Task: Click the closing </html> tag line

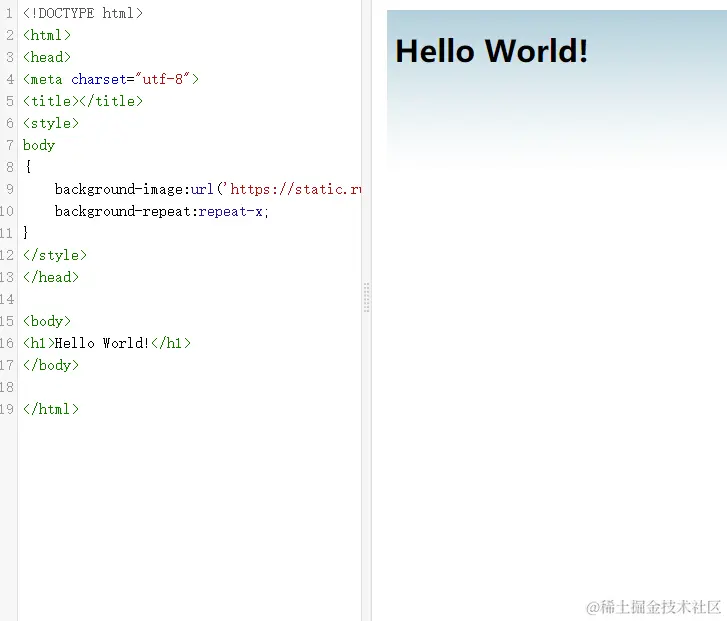Action: pyautogui.click(x=51, y=409)
